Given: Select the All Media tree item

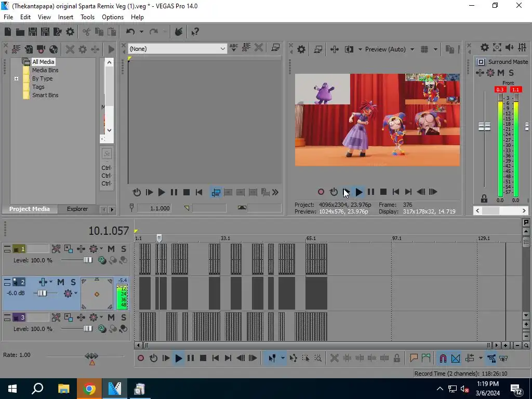Looking at the screenshot, I should pos(43,62).
